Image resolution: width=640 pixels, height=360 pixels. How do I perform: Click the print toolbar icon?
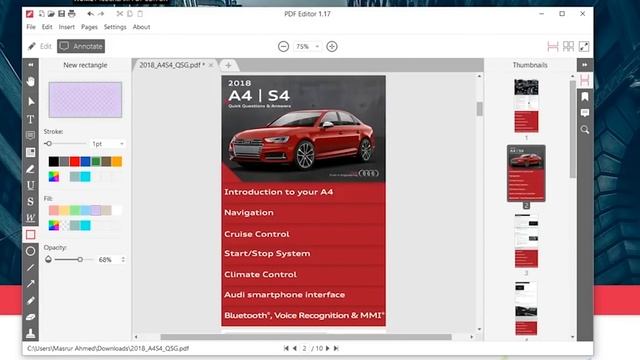[x=72, y=13]
